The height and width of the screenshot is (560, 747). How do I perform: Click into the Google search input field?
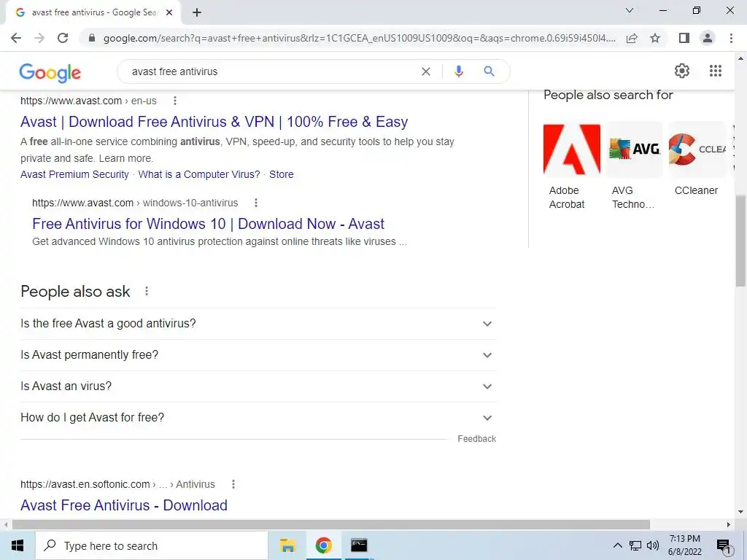tap(271, 71)
